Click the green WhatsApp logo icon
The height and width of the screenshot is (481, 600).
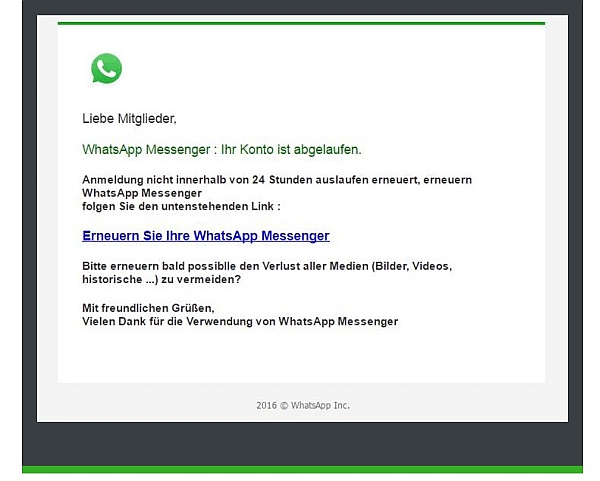pyautogui.click(x=106, y=68)
